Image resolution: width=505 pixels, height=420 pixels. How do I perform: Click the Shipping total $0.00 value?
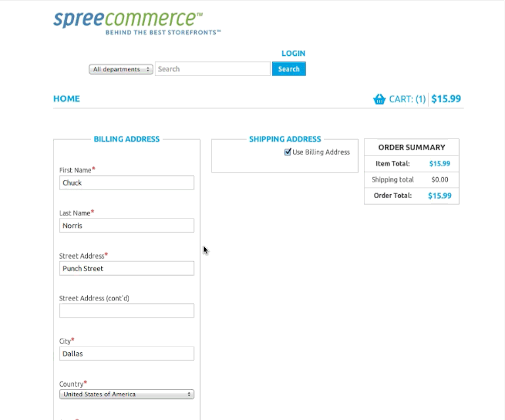439,180
